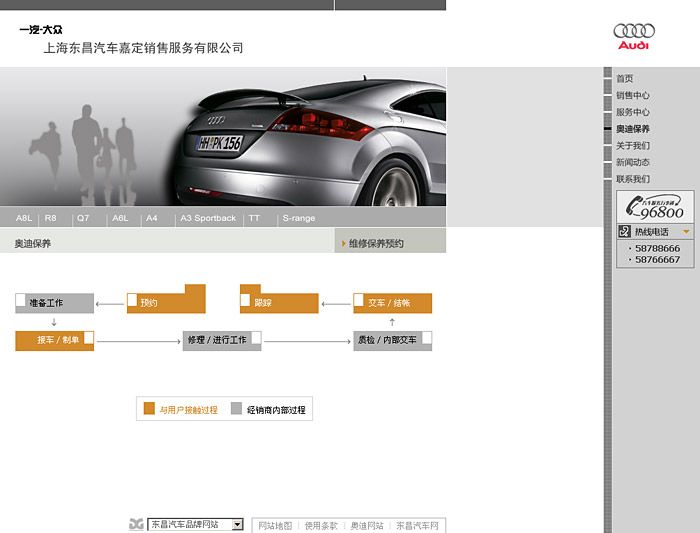Open 新闻动态 in the side menu
The image size is (700, 533).
point(633,162)
